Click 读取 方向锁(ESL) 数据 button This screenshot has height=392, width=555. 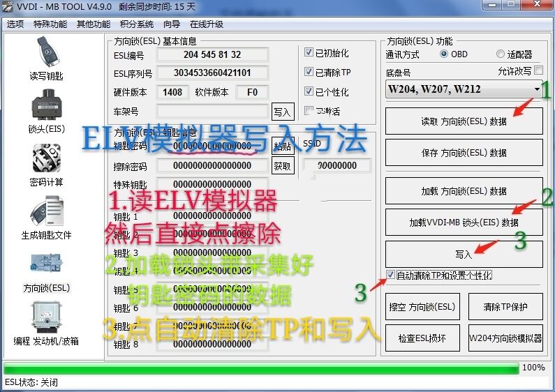(x=464, y=121)
